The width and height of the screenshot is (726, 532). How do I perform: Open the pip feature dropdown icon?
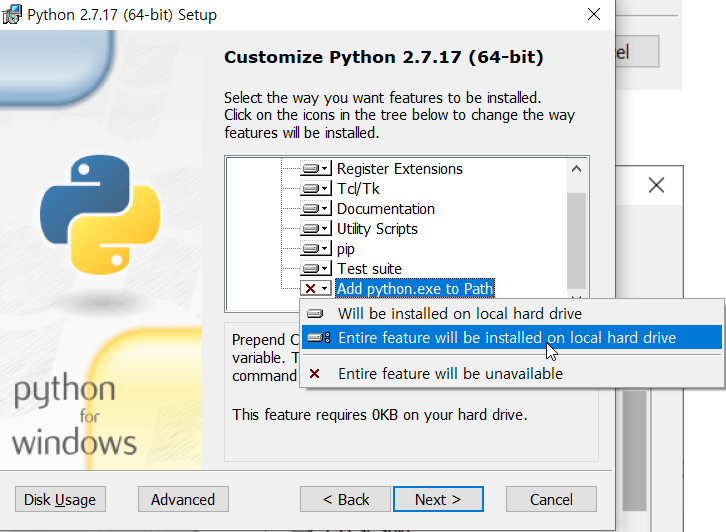point(316,249)
